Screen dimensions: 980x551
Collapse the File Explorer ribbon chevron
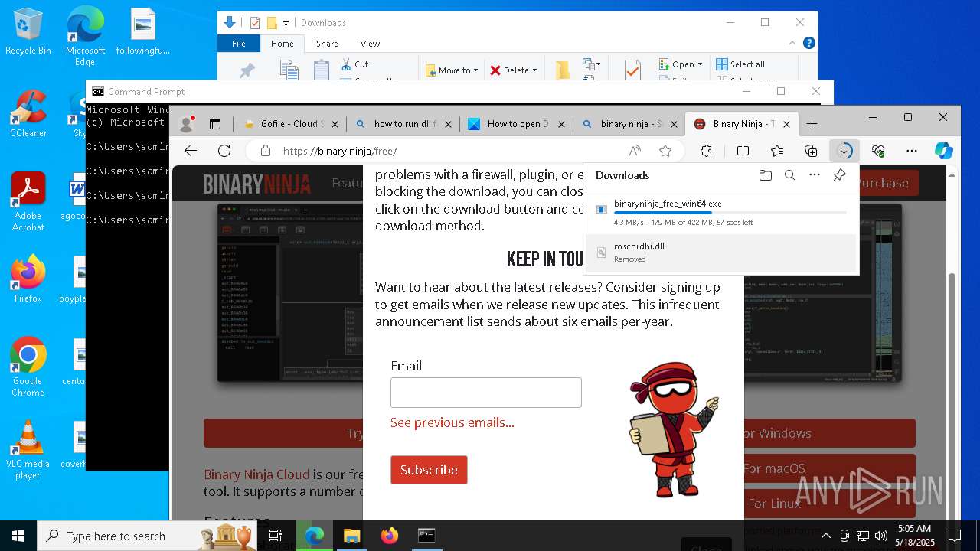(x=793, y=44)
